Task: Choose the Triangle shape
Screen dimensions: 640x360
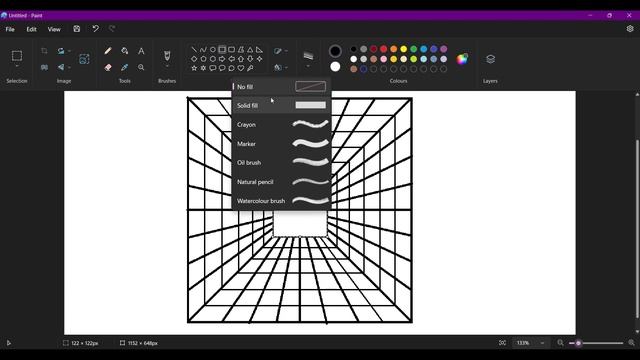Action: [x=250, y=49]
